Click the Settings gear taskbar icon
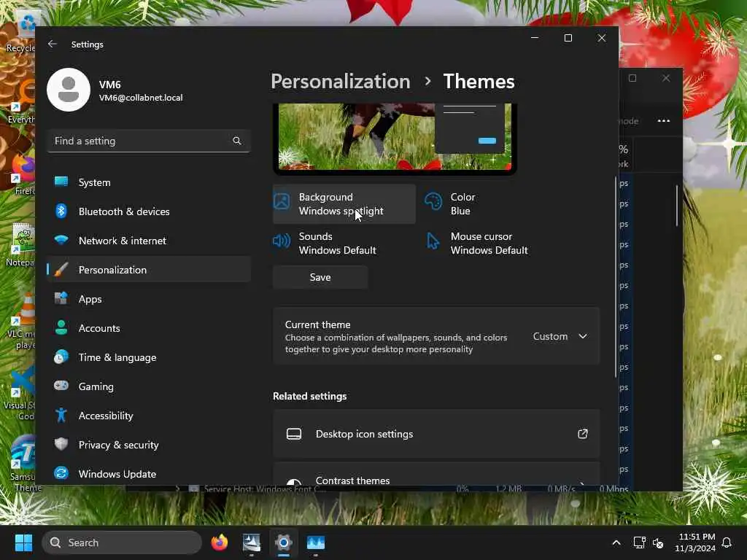This screenshot has width=747, height=560. tap(284, 542)
